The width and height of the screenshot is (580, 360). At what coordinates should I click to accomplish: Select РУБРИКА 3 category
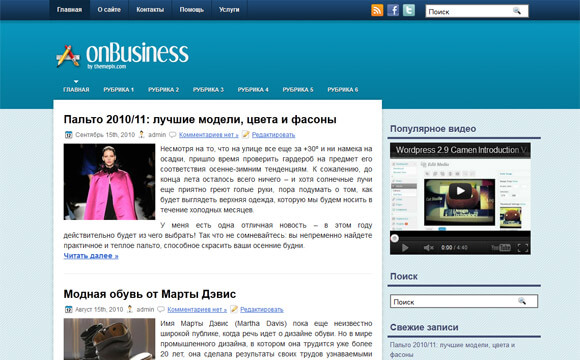(x=208, y=90)
